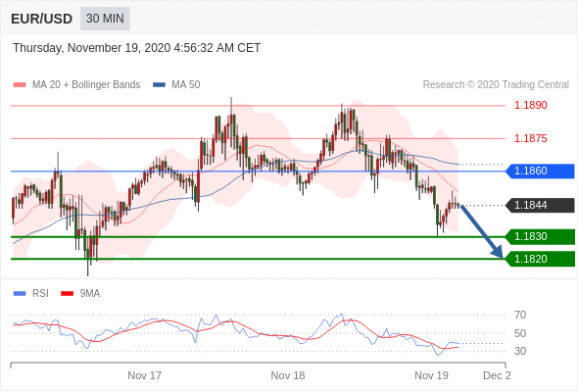Click the red 9MA legend swatch
The width and height of the screenshot is (578, 392).
[x=67, y=294]
